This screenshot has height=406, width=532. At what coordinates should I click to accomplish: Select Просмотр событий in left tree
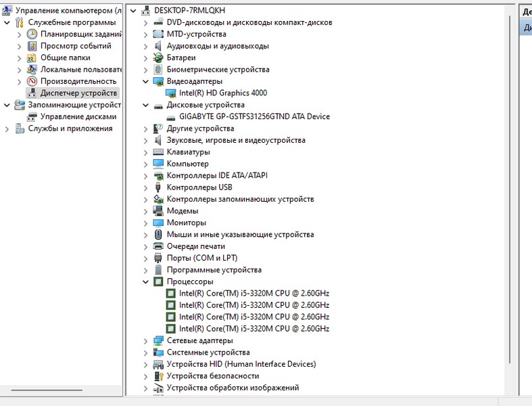click(76, 46)
